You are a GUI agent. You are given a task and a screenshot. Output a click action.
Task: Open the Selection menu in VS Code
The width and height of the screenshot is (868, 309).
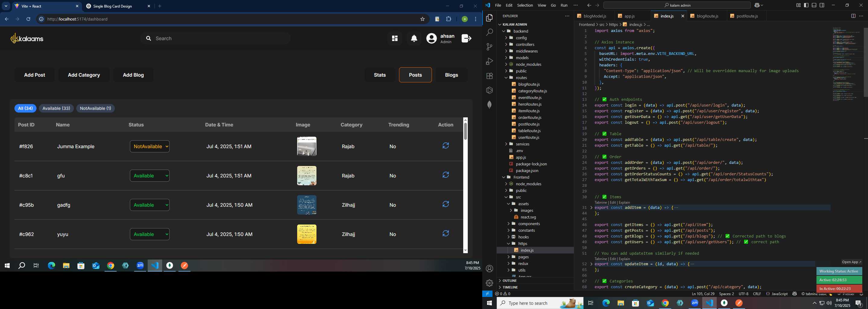(525, 5)
